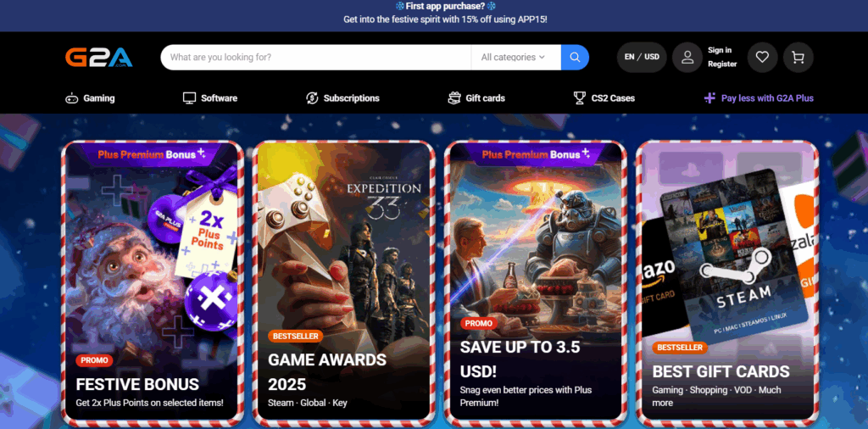Viewport: 868px width, 429px height.
Task: Click the G2A logo
Action: pyautogui.click(x=99, y=58)
